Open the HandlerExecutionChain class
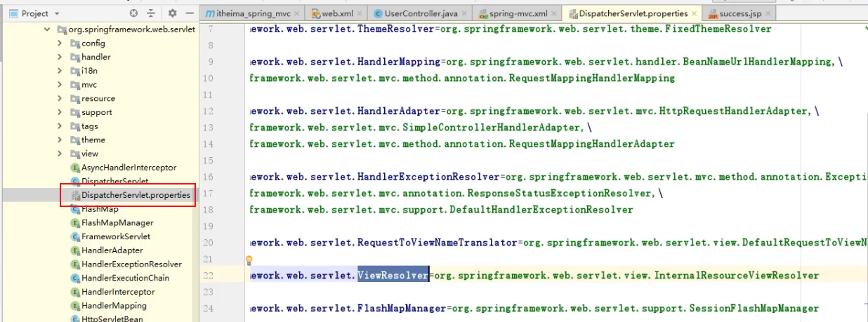This screenshot has width=868, height=322. point(126,278)
